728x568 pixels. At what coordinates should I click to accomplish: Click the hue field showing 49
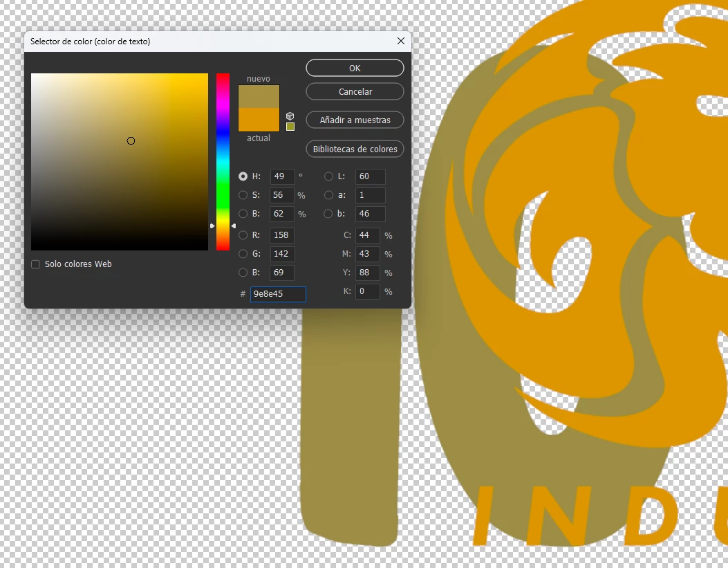click(x=282, y=176)
